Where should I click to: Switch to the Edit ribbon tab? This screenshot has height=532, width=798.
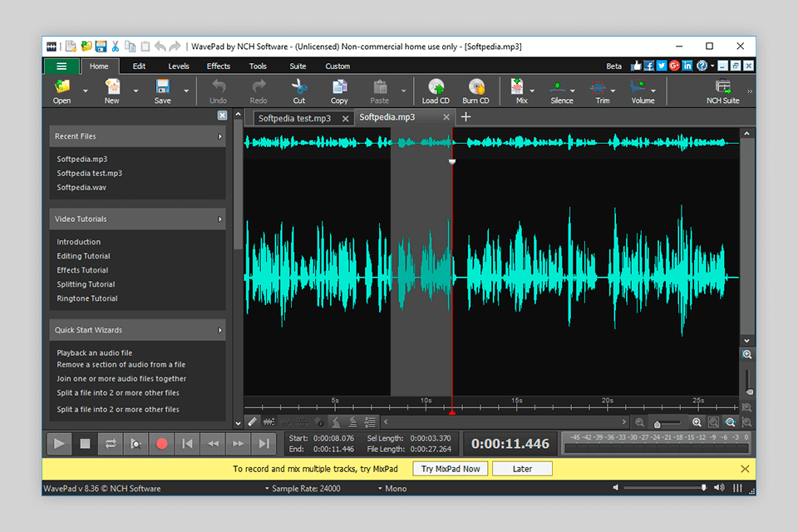pyautogui.click(x=139, y=66)
